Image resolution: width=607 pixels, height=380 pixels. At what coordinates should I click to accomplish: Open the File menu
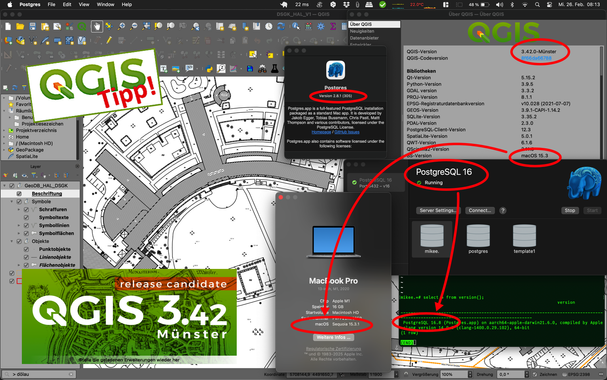(51, 5)
